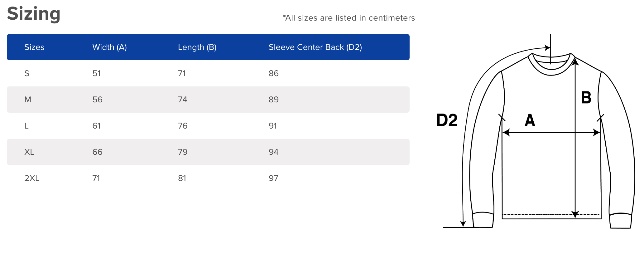644x259 pixels.
Task: Click the 2XL size row label
Action: (x=32, y=178)
